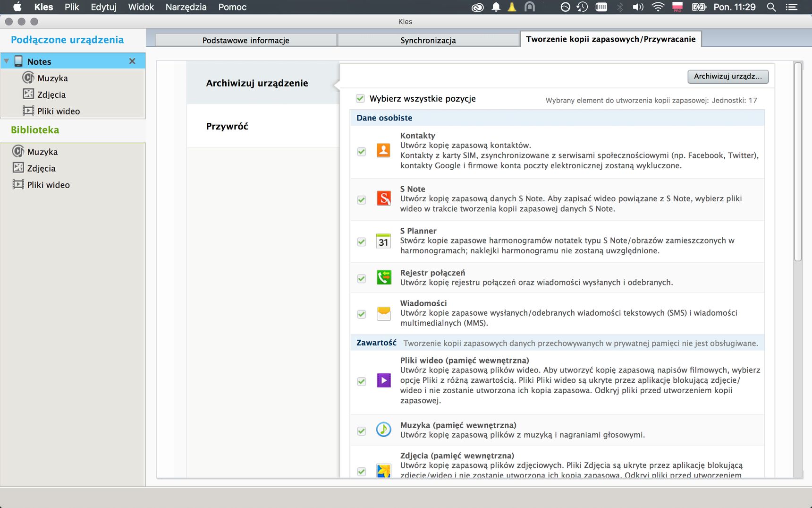
Task: Open Pliki wideo in the Biblioteka section
Action: point(48,185)
